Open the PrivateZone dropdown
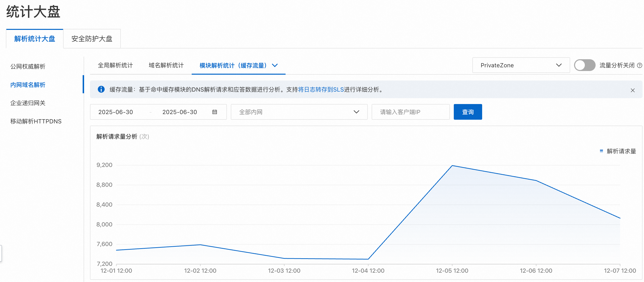The width and height of the screenshot is (644, 282). tap(521, 65)
